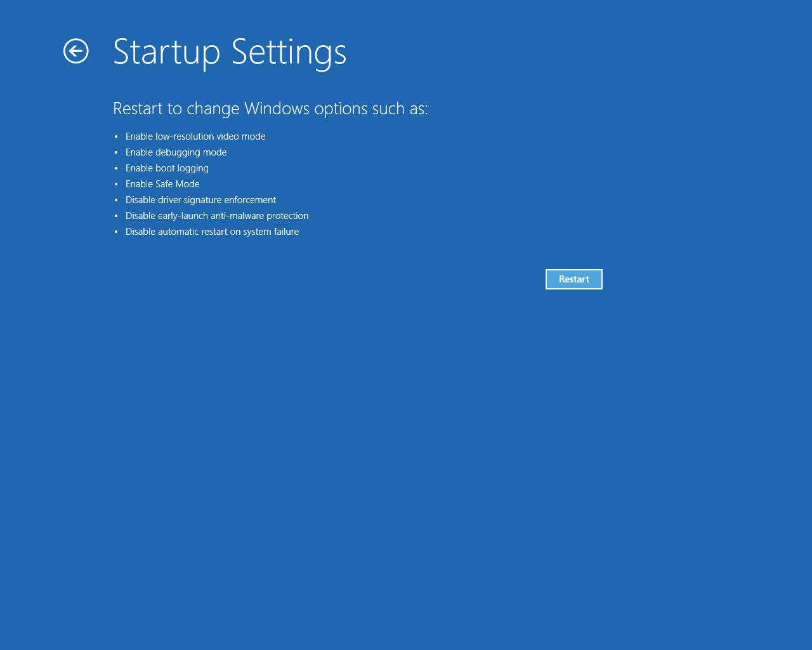This screenshot has width=812, height=650.
Task: Click bullet before Enable Safe Mode
Action: 116,184
